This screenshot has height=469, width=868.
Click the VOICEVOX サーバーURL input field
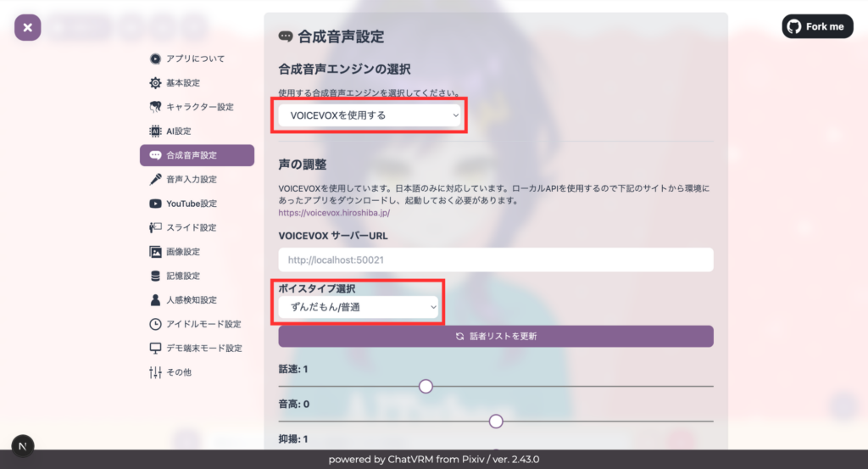point(495,260)
